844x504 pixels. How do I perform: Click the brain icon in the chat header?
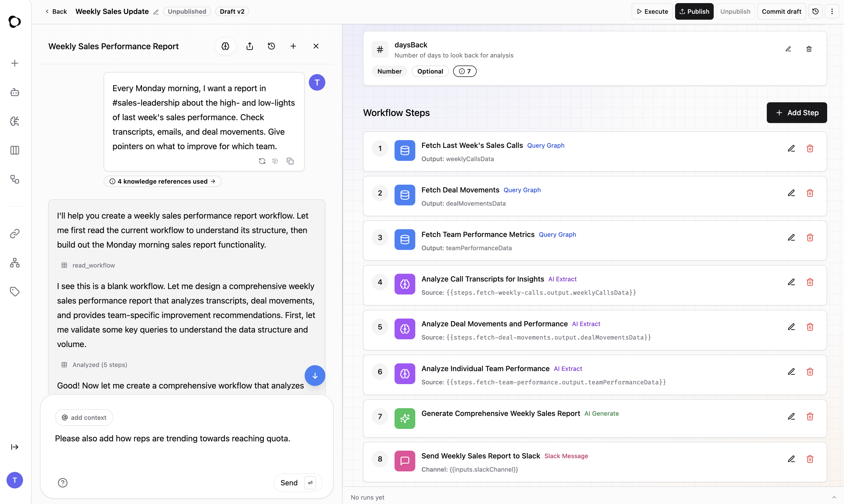226,46
